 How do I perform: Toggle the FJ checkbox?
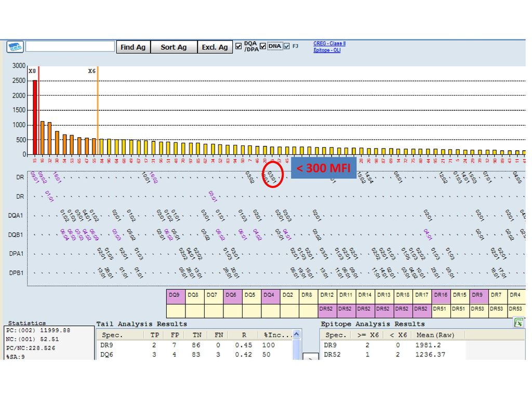(x=287, y=46)
